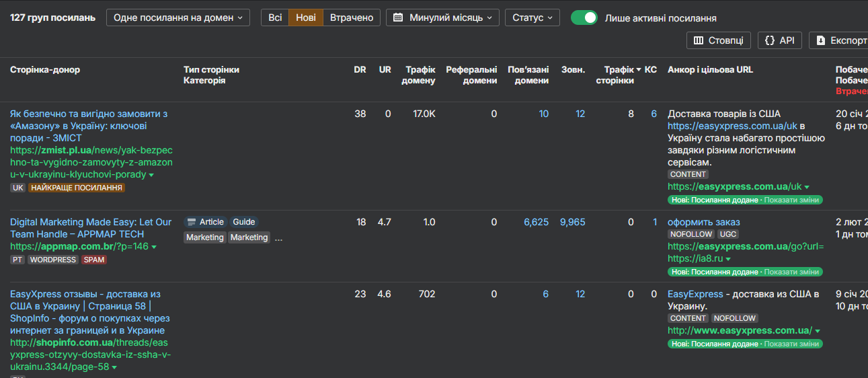This screenshot has height=378, width=868.
Task: Click the Експорт download icon
Action: point(821,40)
